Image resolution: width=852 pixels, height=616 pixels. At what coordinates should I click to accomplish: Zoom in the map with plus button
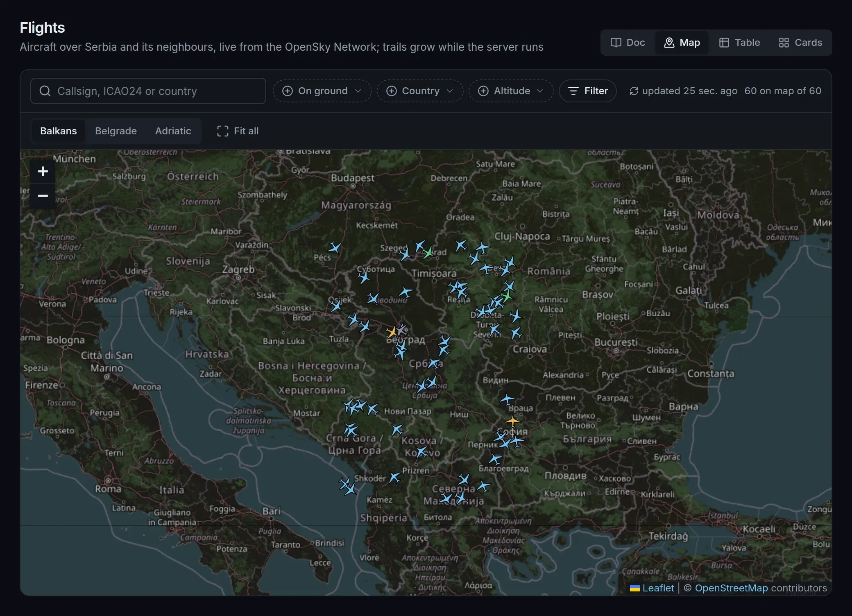pos(43,171)
